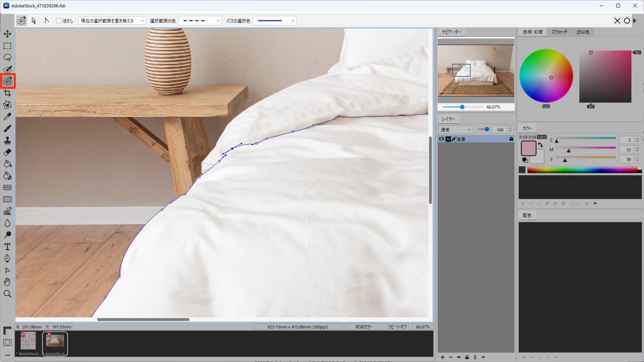Viewport: 644px width, 362px height.
Task: Select the Move tool
Action: 8,34
